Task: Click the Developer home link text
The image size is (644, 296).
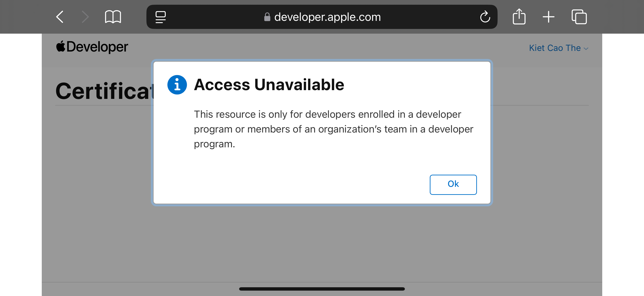Action: pyautogui.click(x=97, y=47)
